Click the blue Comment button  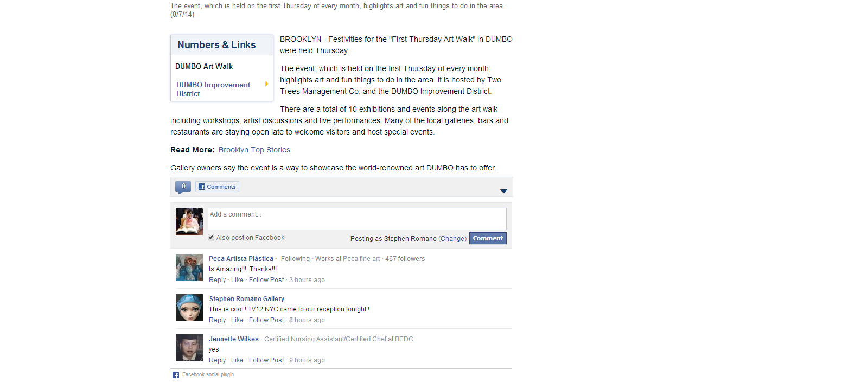tap(488, 238)
